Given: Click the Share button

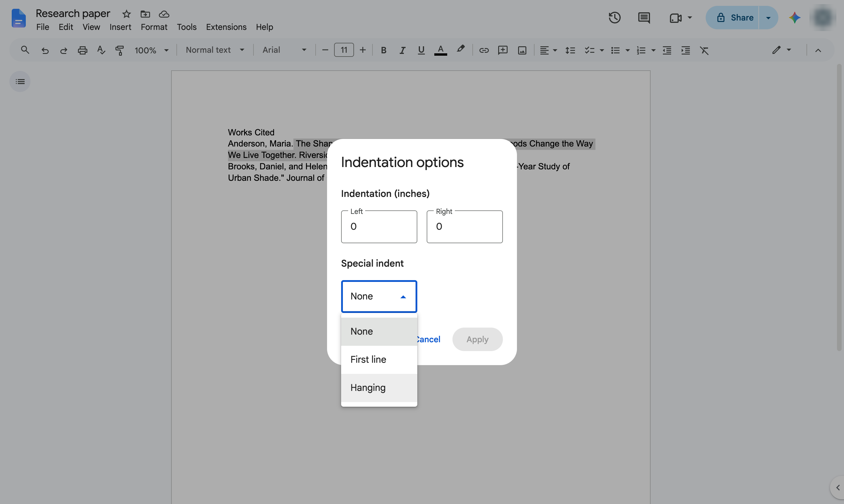Looking at the screenshot, I should point(733,18).
